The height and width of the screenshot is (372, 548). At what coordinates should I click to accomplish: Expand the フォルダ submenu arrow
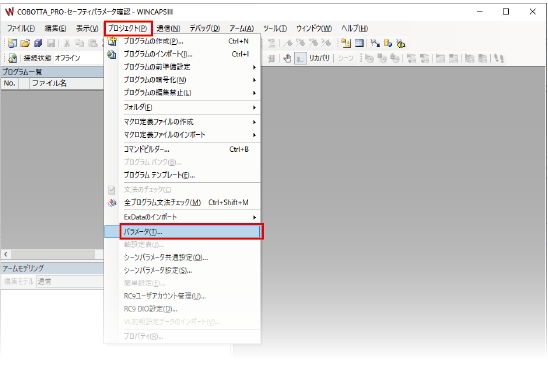tap(254, 107)
